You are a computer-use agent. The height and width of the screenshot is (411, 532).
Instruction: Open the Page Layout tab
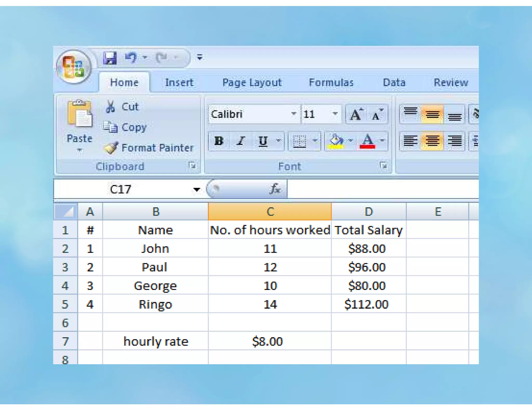(x=252, y=83)
